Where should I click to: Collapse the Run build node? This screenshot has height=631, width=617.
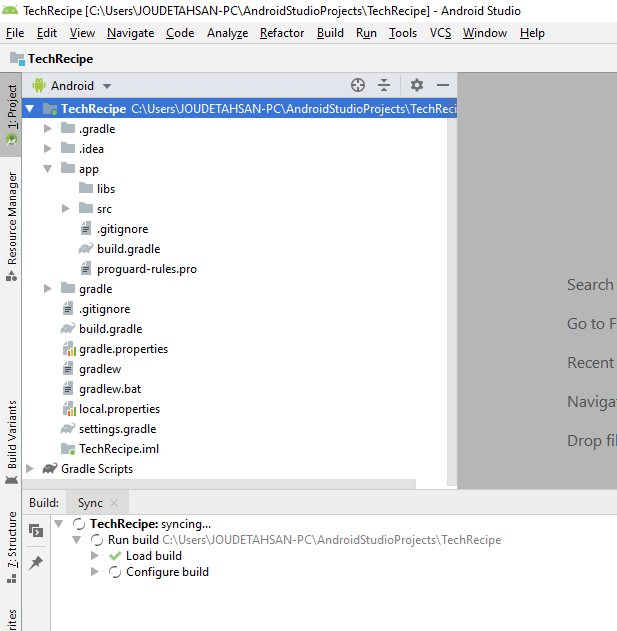76,540
